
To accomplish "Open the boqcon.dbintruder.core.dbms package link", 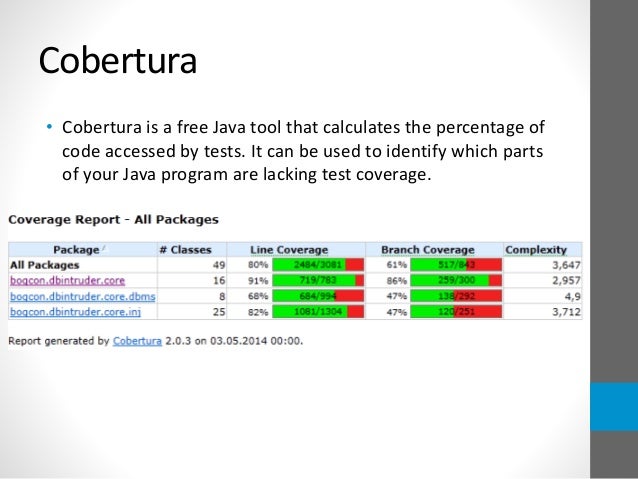I will (83, 297).
